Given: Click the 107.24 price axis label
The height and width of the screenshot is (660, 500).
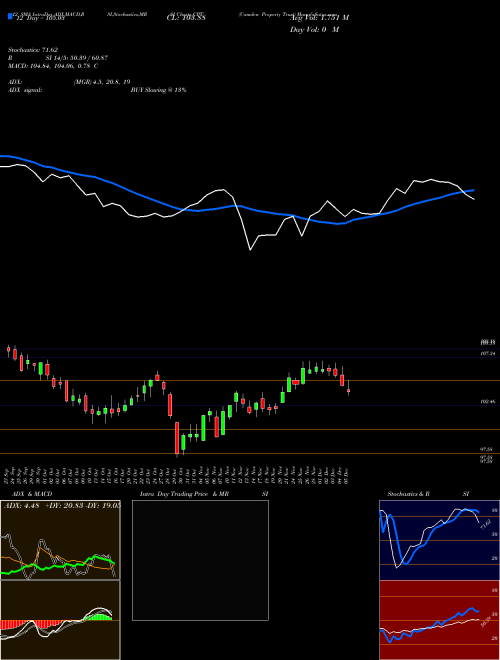Looking at the screenshot, I should pos(487,354).
